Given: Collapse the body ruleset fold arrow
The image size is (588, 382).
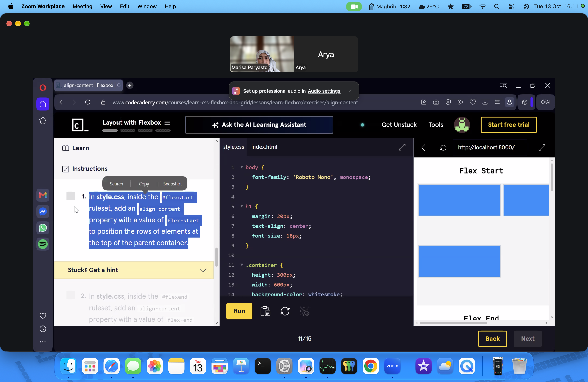Looking at the screenshot, I should click(242, 167).
